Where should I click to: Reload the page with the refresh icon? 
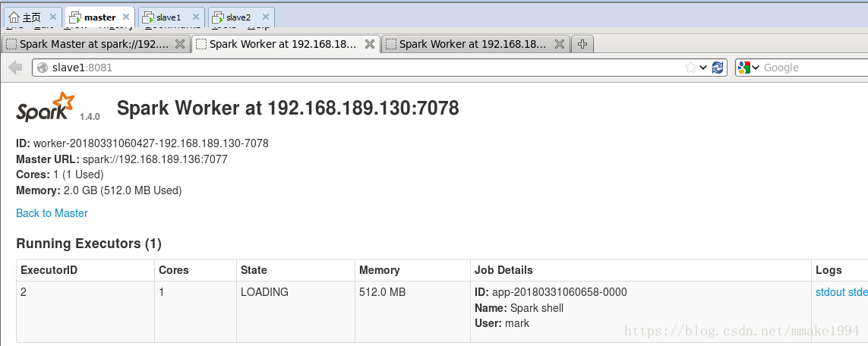click(718, 68)
